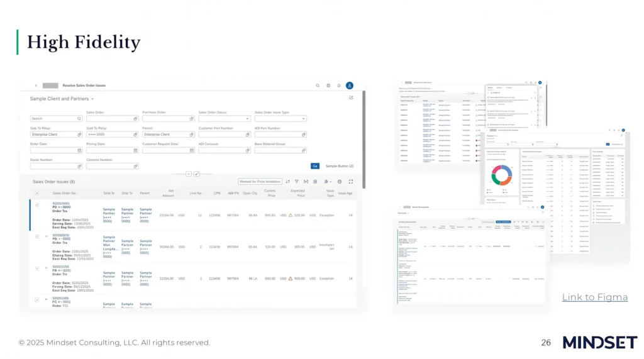The image size is (644, 359).
Task: Click the warning triangle in 526.00 row
Action: click(x=291, y=215)
